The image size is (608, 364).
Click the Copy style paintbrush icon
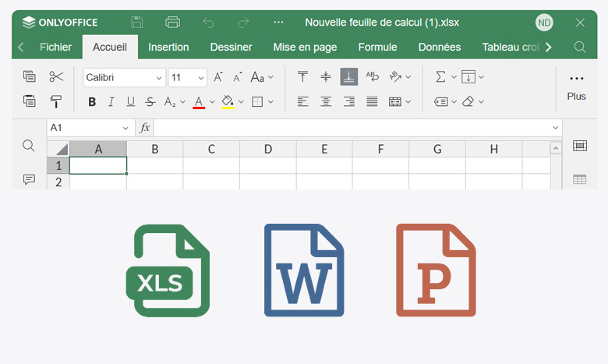coord(56,101)
